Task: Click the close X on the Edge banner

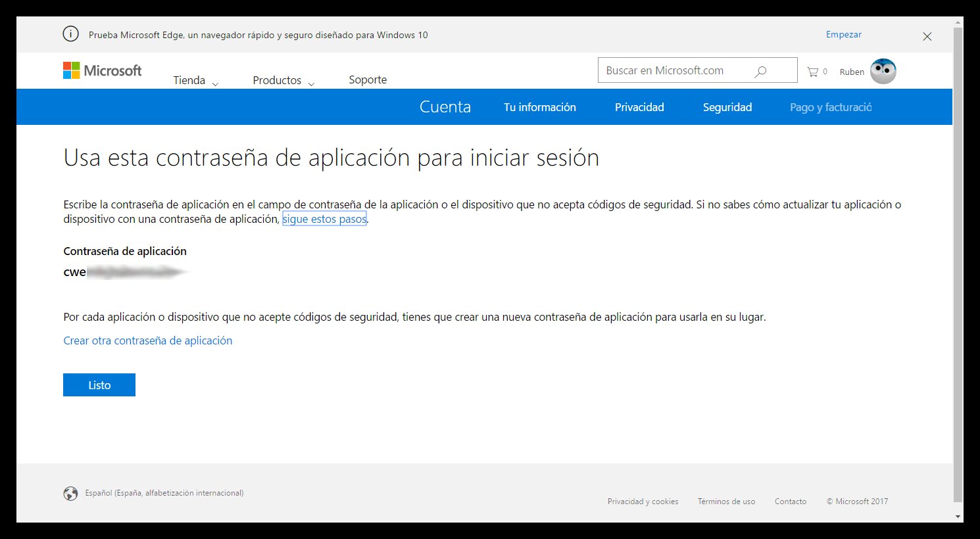Action: coord(927,36)
